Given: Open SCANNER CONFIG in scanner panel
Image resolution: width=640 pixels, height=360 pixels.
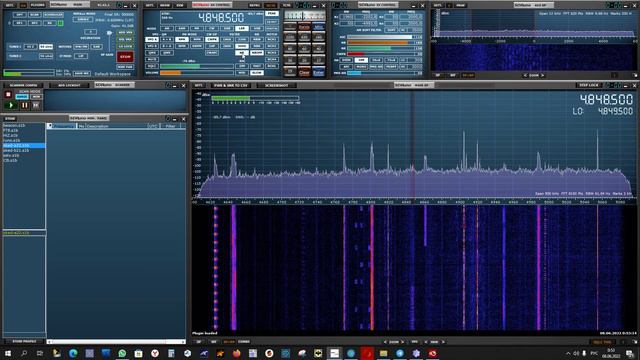Looking at the screenshot, I should 23,85.
